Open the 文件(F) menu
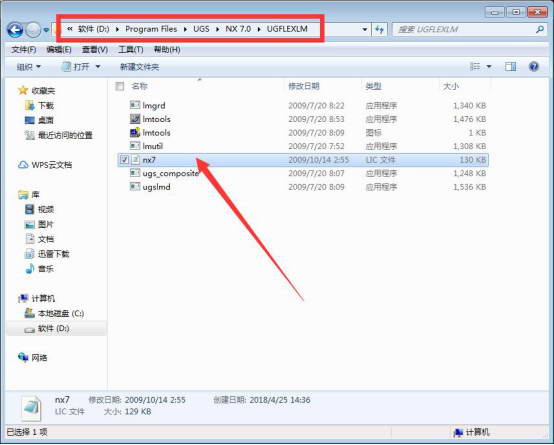The height and width of the screenshot is (445, 554). coord(24,49)
